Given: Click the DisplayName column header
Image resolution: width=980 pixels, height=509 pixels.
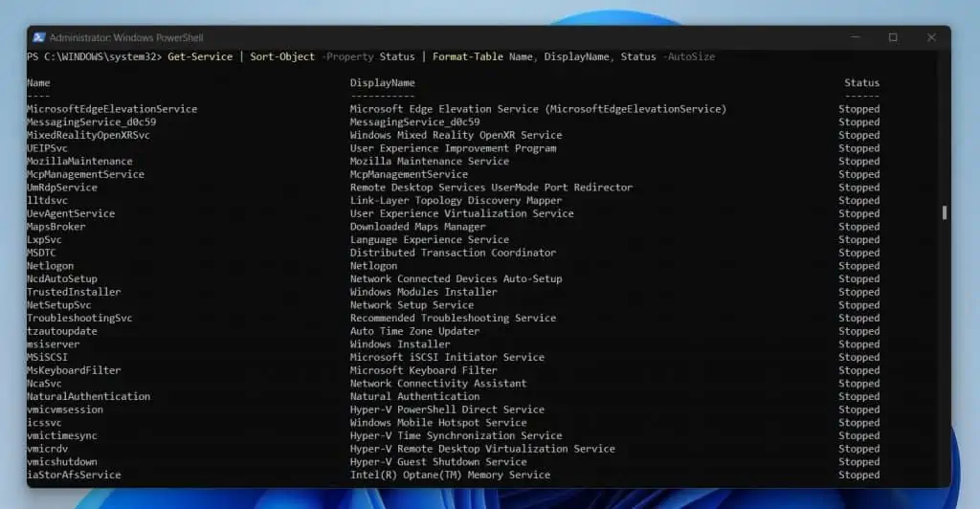Looking at the screenshot, I should (383, 83).
